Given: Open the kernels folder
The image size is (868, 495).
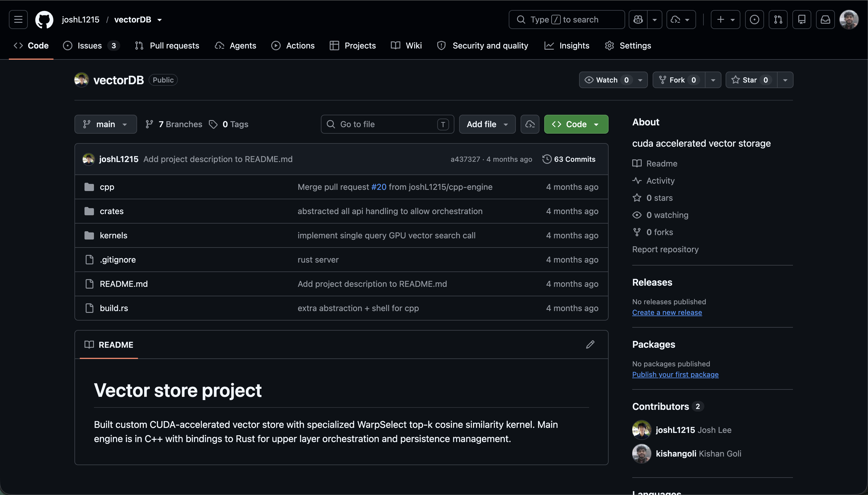Looking at the screenshot, I should [113, 235].
